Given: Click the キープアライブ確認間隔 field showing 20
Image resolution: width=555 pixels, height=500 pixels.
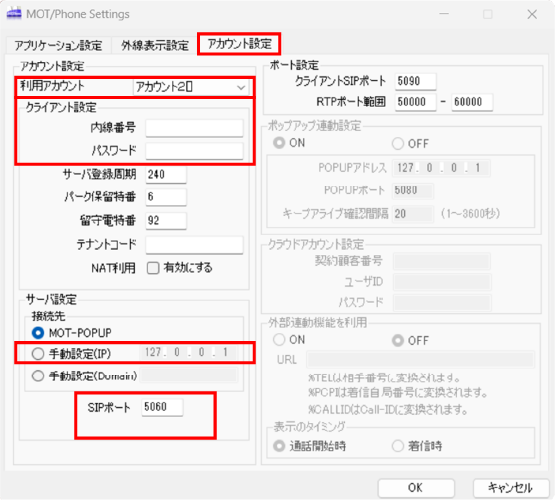Looking at the screenshot, I should [x=413, y=214].
